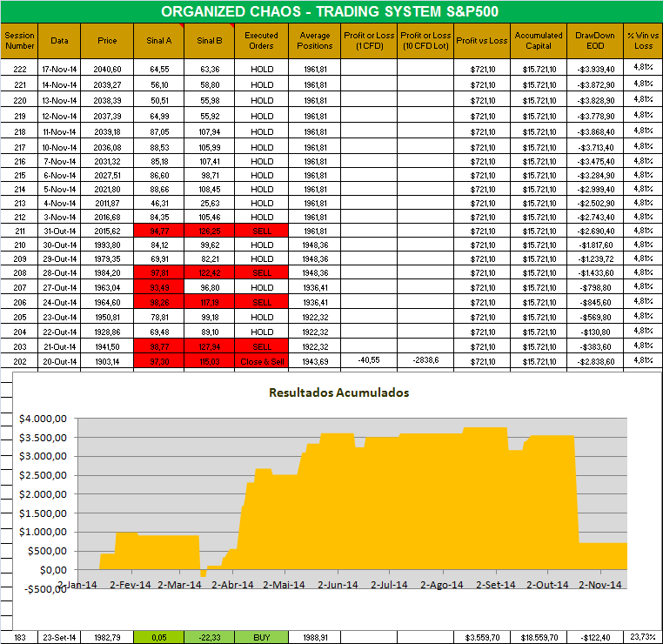Click the 'Sinal A' header cell
663x644 pixels.
(159, 41)
